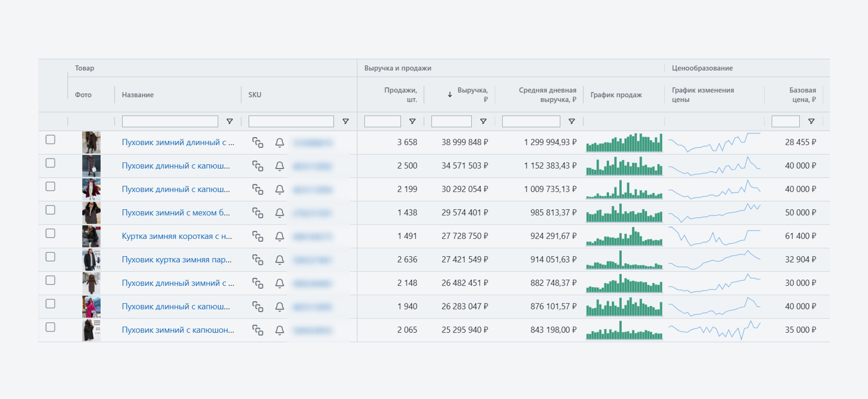Click the filter icon for Базовая цена
This screenshot has height=399, width=868.
pyautogui.click(x=811, y=122)
